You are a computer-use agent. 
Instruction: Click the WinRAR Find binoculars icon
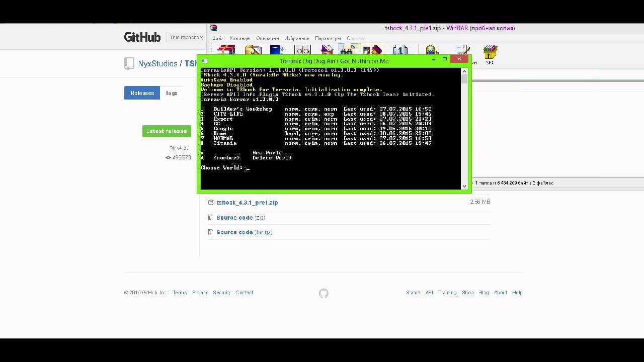tap(348, 50)
